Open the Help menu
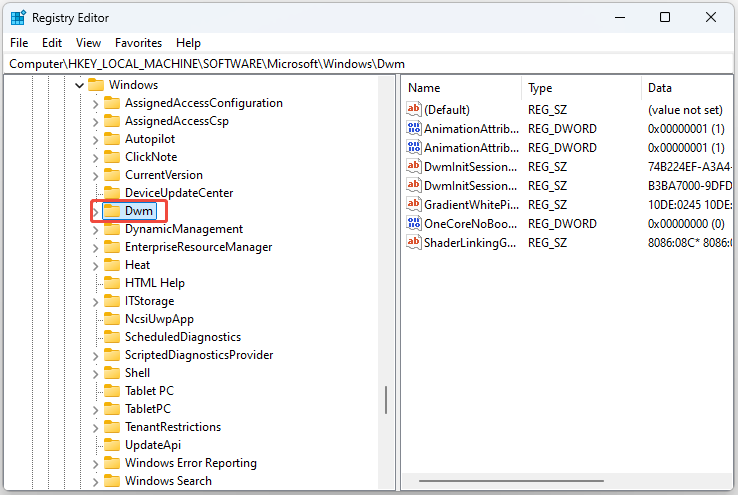The width and height of the screenshot is (738, 495). tap(188, 43)
